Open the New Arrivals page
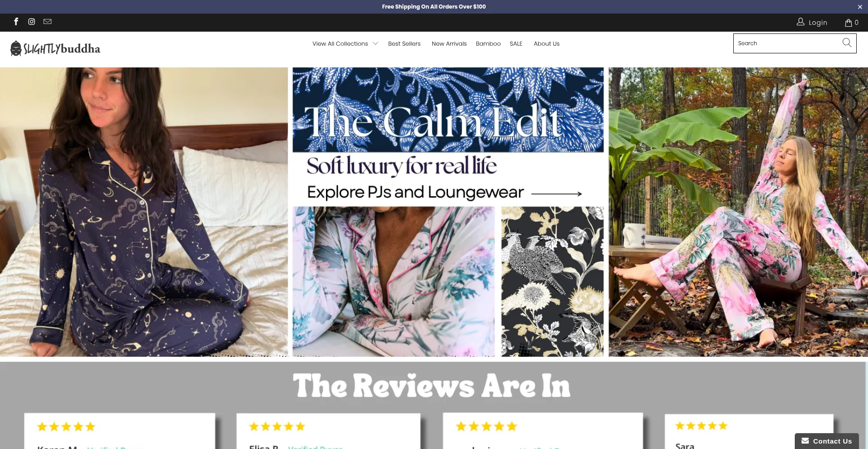868x449 pixels. click(x=449, y=44)
